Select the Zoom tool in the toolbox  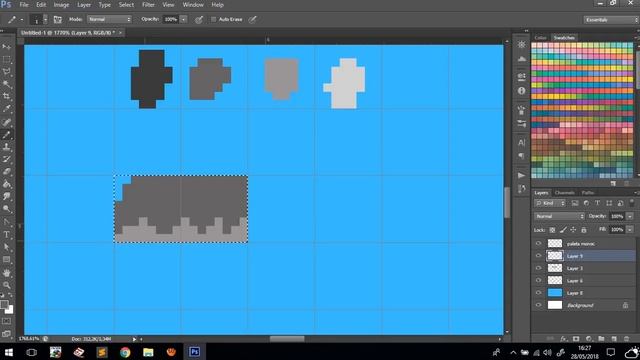pos(7,285)
